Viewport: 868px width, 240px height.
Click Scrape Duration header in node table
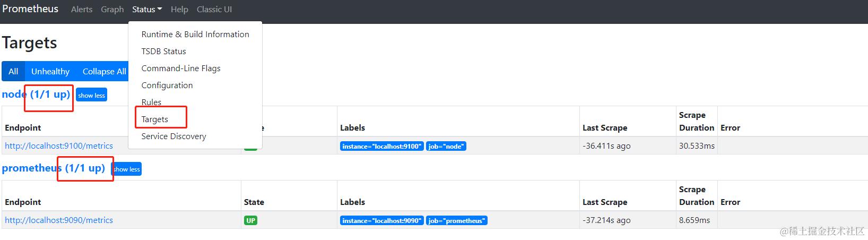tap(697, 122)
